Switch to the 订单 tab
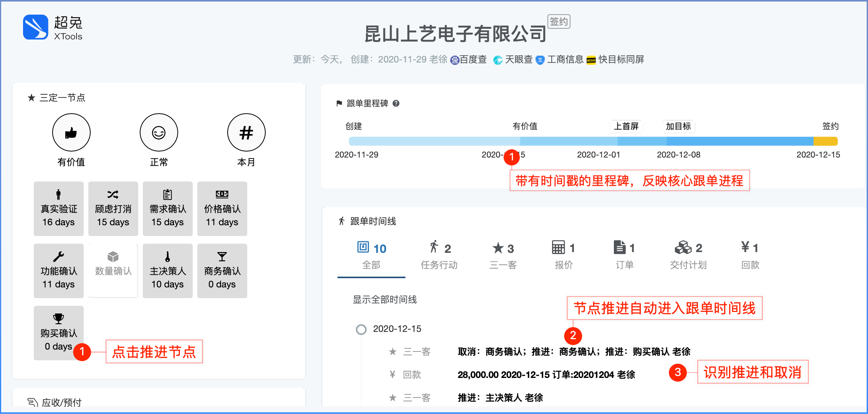Viewport: 868px width, 414px height. [x=625, y=256]
